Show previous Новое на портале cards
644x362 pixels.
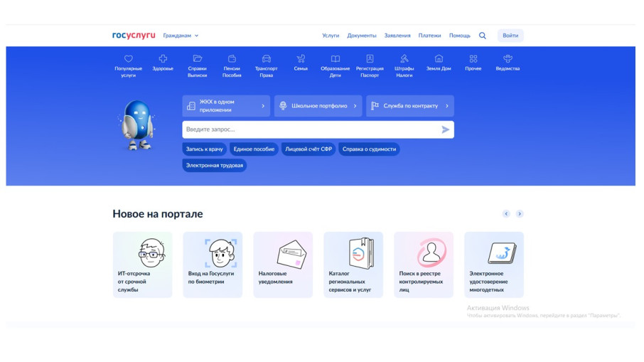(x=506, y=213)
